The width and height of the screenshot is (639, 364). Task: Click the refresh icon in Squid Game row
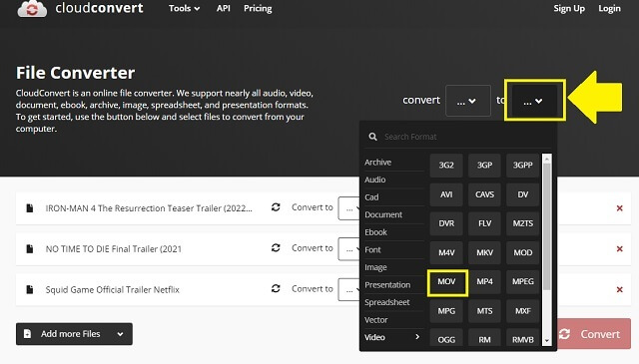(x=276, y=288)
